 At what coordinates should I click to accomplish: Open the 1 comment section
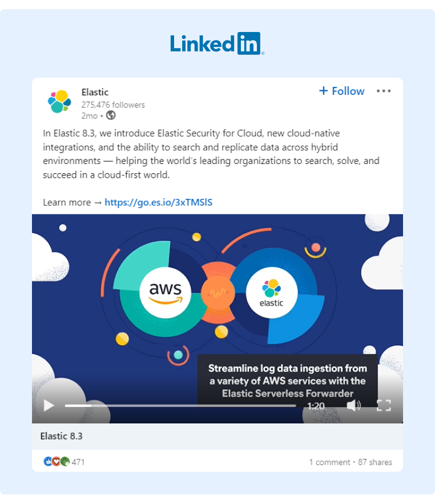pos(329,462)
